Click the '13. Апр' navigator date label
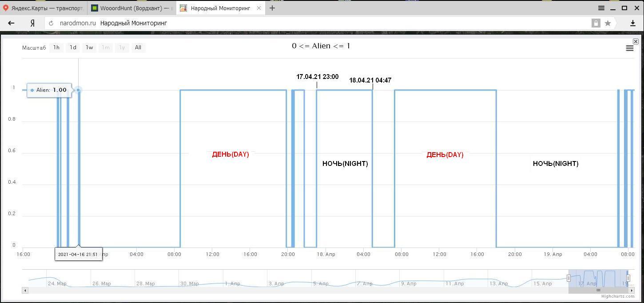The width and height of the screenshot is (644, 303). coord(498,283)
